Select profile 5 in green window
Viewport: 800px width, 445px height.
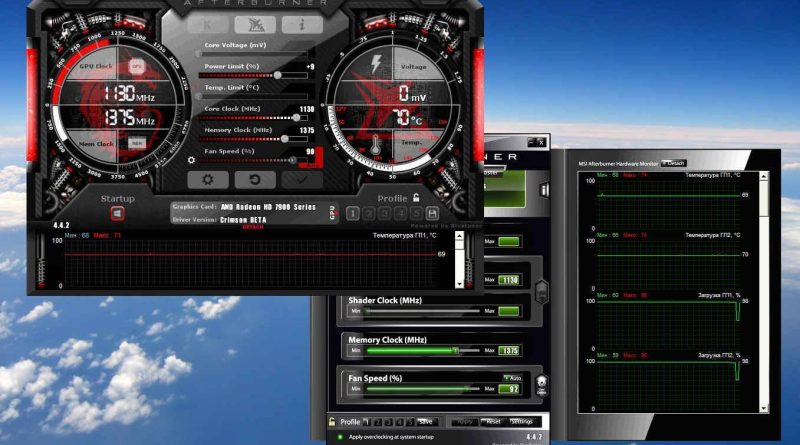(x=410, y=422)
